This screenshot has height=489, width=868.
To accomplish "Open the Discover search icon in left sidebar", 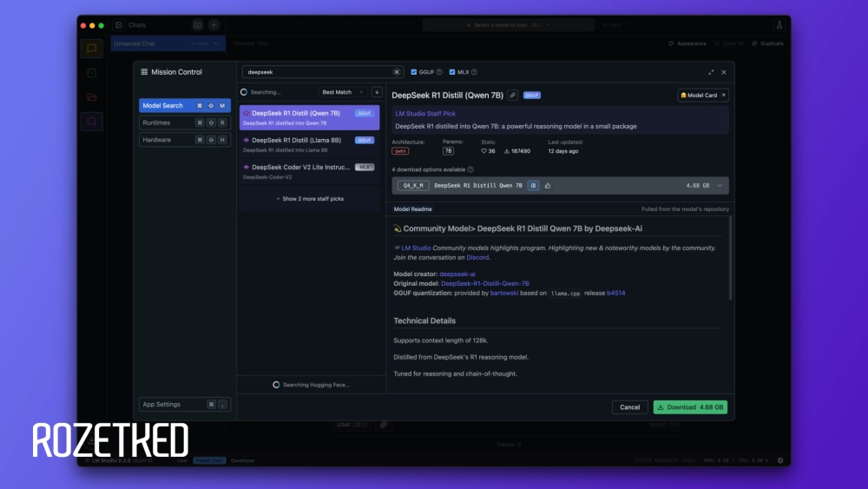I will 92,122.
